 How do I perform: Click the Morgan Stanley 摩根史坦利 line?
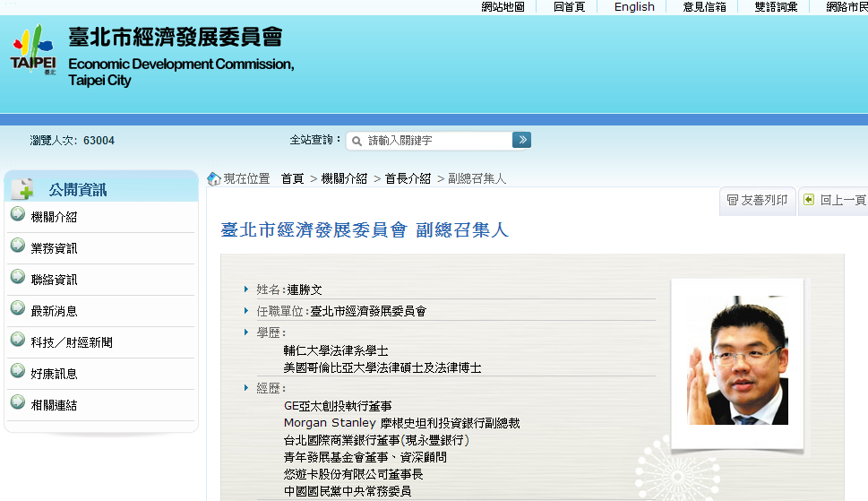pos(402,423)
